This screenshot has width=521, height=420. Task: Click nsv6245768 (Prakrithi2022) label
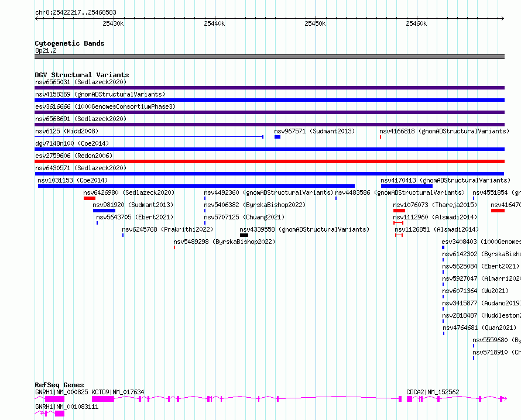[167, 229]
